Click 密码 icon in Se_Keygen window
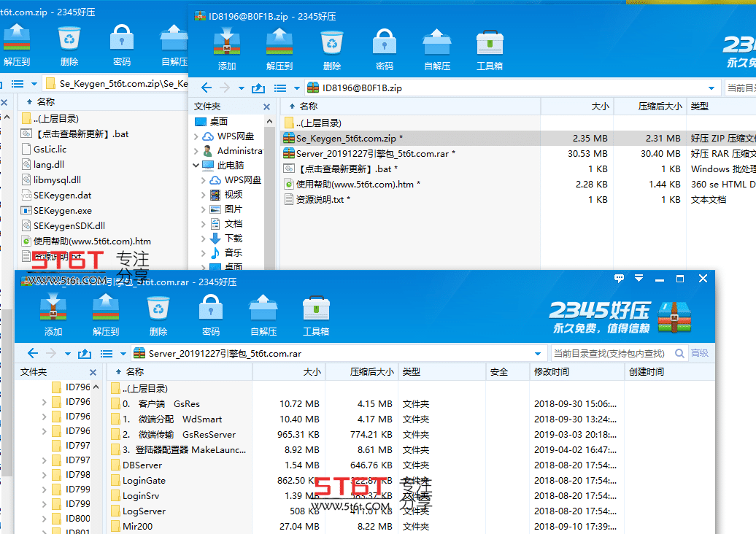 point(121,38)
